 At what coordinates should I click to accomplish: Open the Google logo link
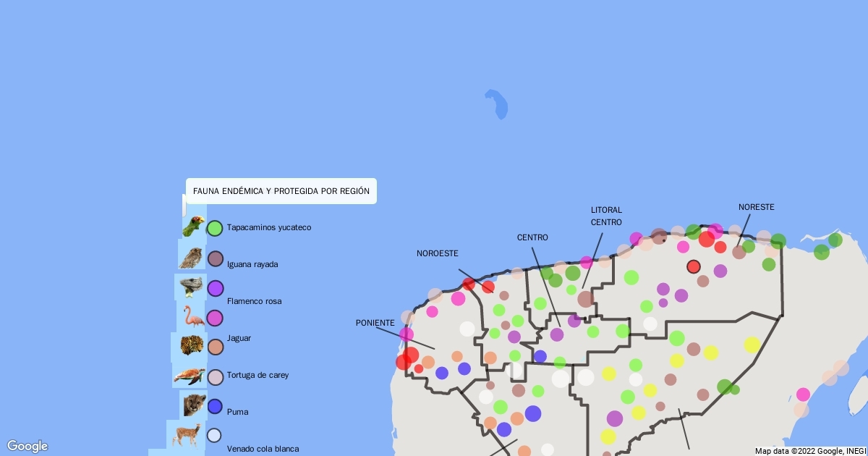point(27,446)
